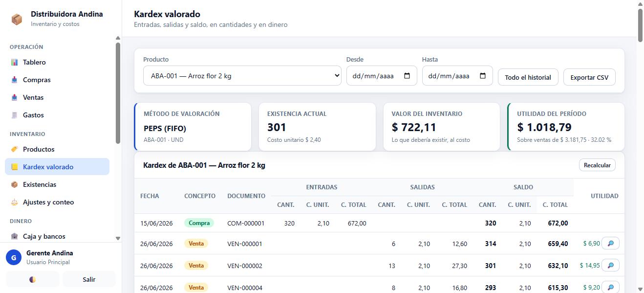644x293 pixels.
Task: Click the $ 14,95 utility value
Action: click(x=590, y=265)
